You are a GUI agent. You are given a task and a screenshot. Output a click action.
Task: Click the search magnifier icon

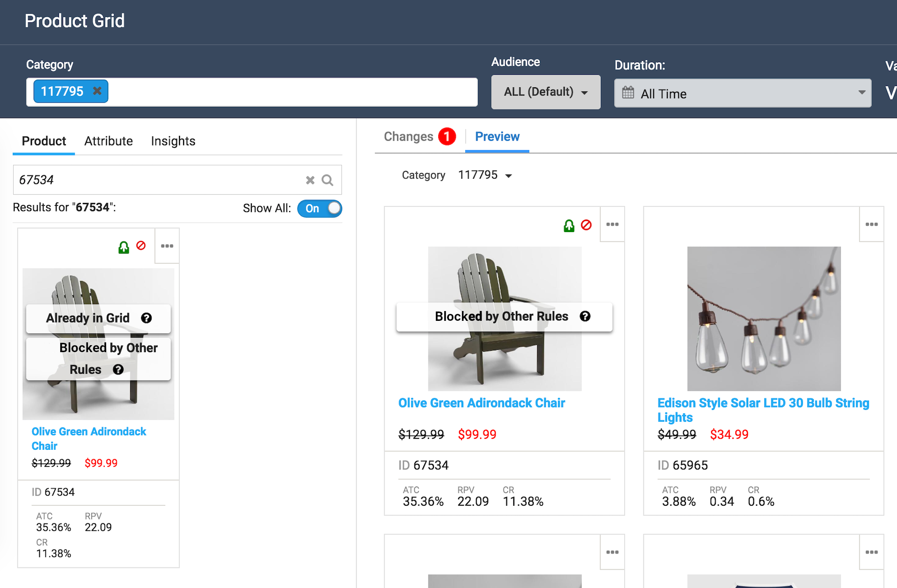[327, 180]
